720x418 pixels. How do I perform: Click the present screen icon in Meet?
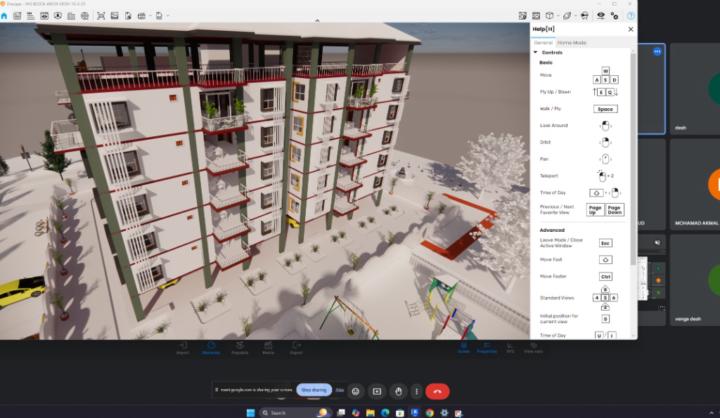tap(377, 391)
